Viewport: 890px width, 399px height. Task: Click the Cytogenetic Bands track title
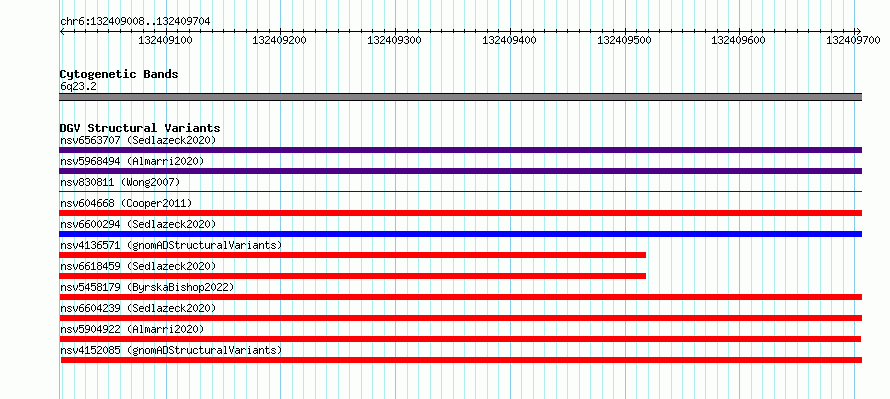tap(119, 74)
